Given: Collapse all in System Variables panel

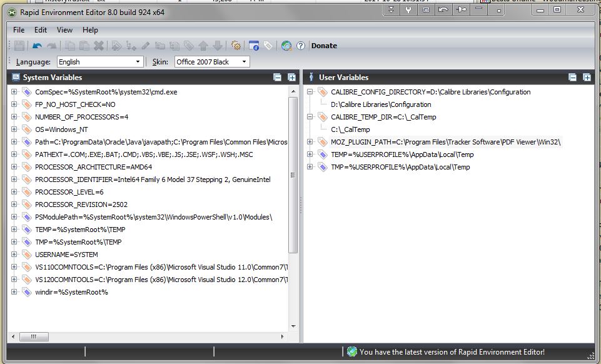Looking at the screenshot, I should (x=278, y=78).
